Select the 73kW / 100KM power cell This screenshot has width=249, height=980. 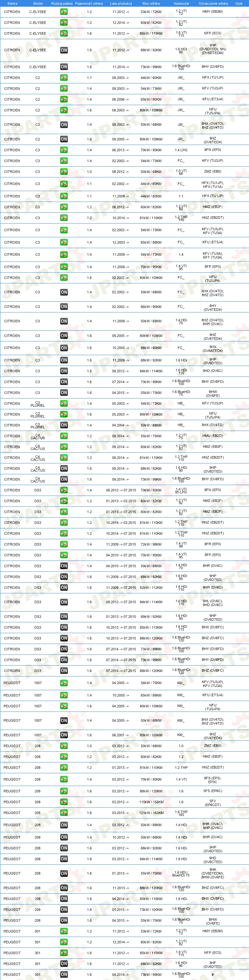coord(151,910)
